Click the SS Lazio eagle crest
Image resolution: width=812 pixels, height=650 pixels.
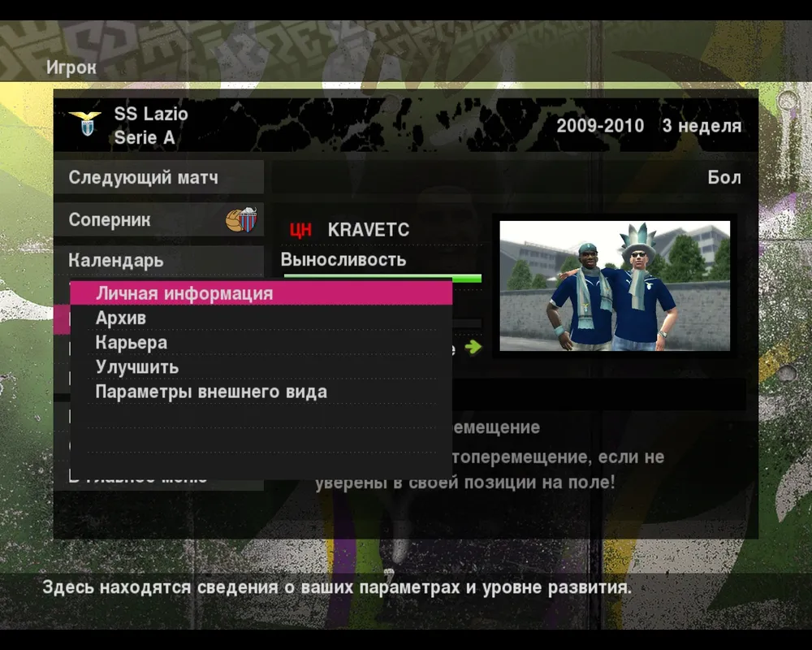(85, 123)
